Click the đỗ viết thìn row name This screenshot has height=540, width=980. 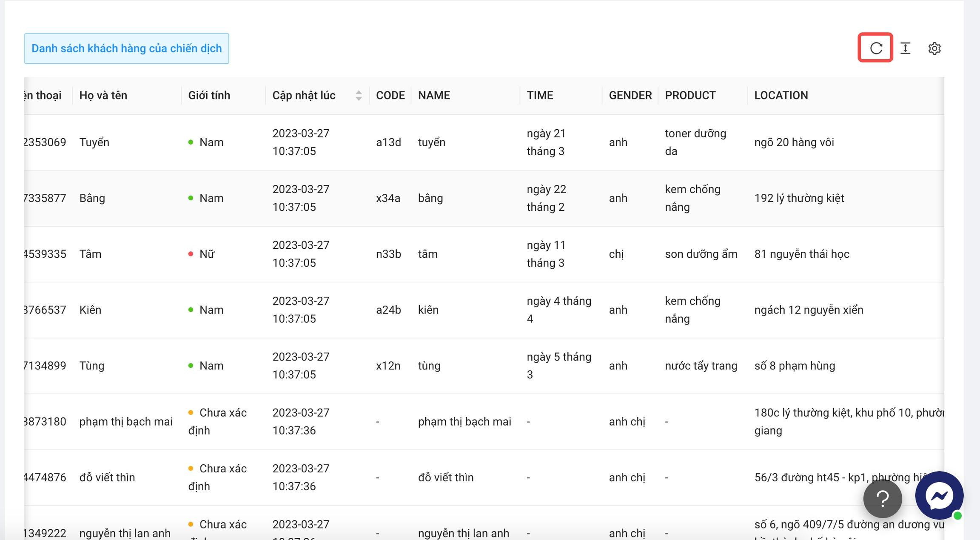point(107,477)
